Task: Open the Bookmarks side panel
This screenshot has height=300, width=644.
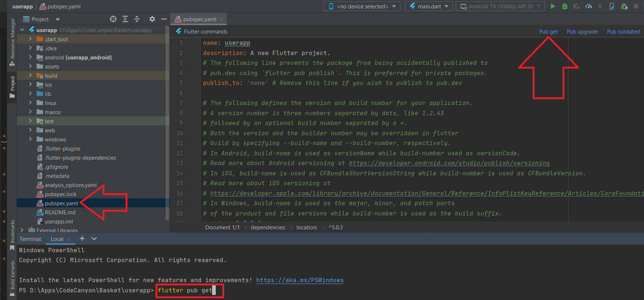Action: (12, 235)
